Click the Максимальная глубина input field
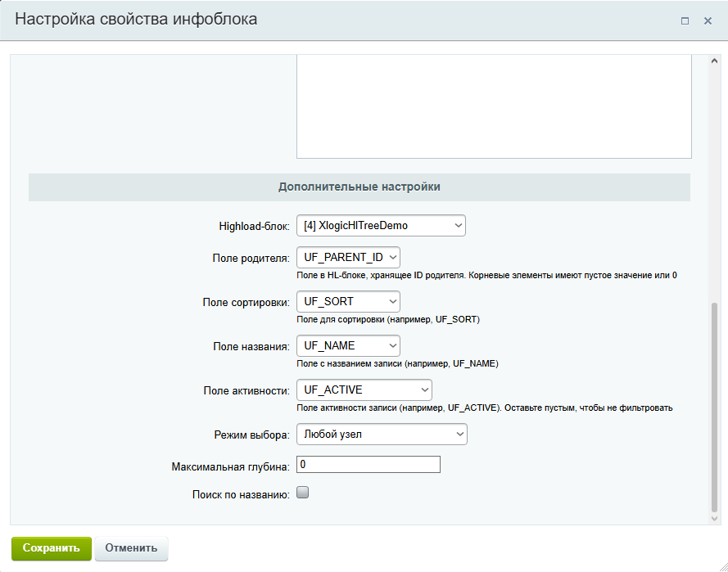728x572 pixels. point(369,464)
